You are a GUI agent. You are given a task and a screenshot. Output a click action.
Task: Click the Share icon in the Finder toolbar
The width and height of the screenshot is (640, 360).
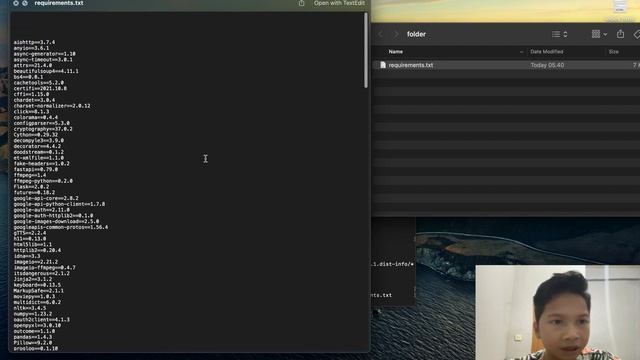click(x=620, y=34)
